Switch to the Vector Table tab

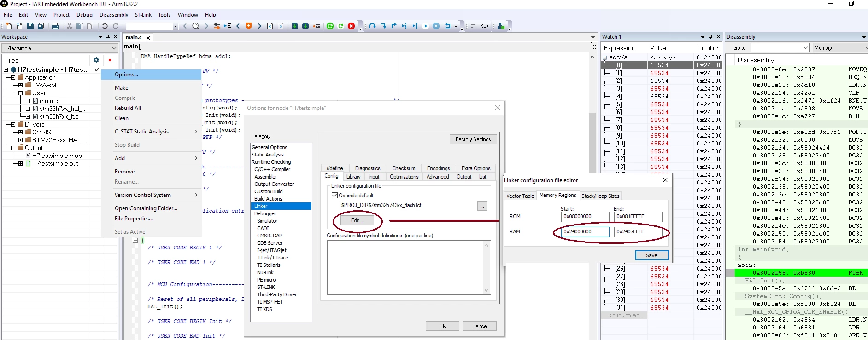[520, 196]
